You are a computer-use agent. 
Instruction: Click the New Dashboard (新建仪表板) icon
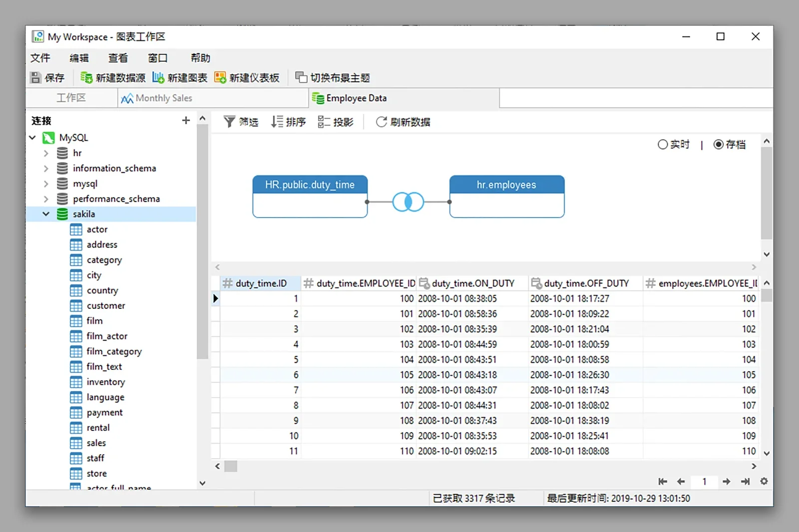tap(220, 78)
